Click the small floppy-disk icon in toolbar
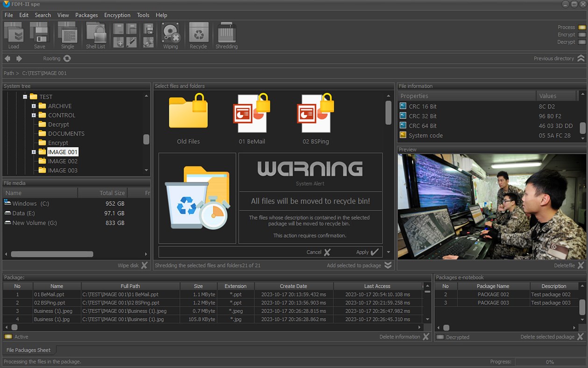Viewport: 588px width, 368px height. 149,29
